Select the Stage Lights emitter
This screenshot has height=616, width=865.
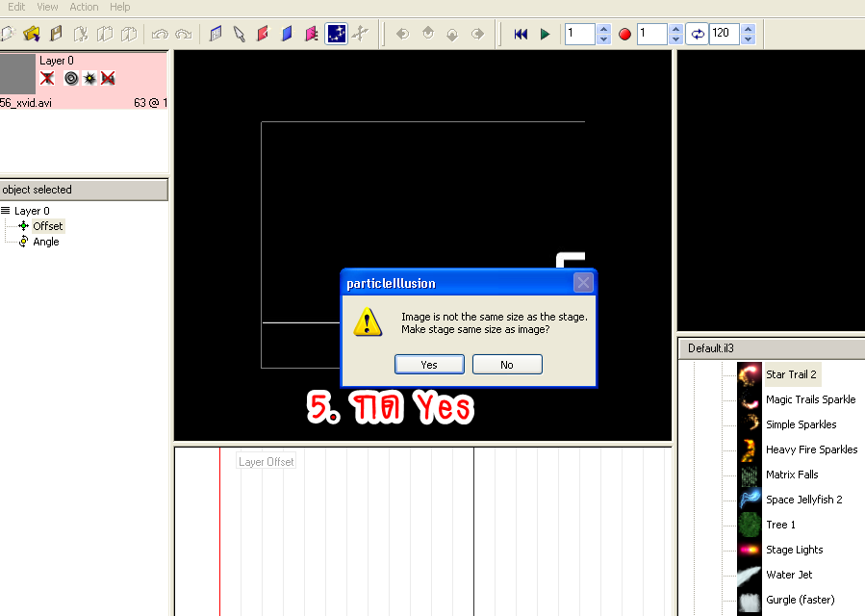795,550
